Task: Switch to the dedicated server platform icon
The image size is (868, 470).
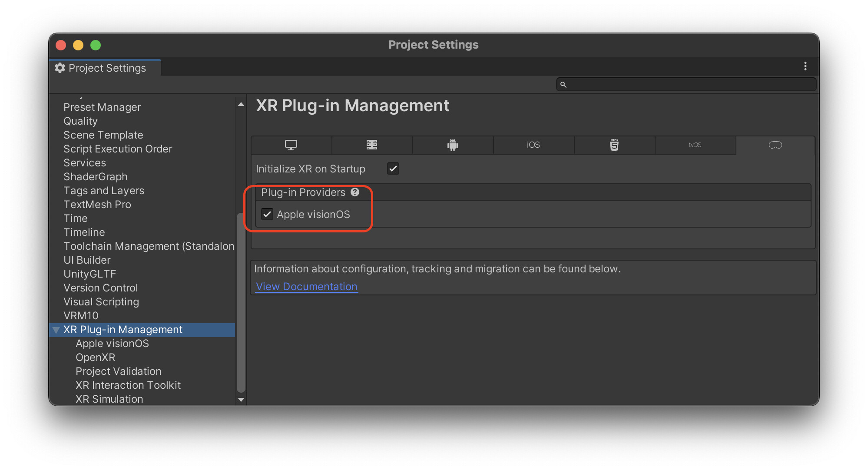Action: click(371, 145)
